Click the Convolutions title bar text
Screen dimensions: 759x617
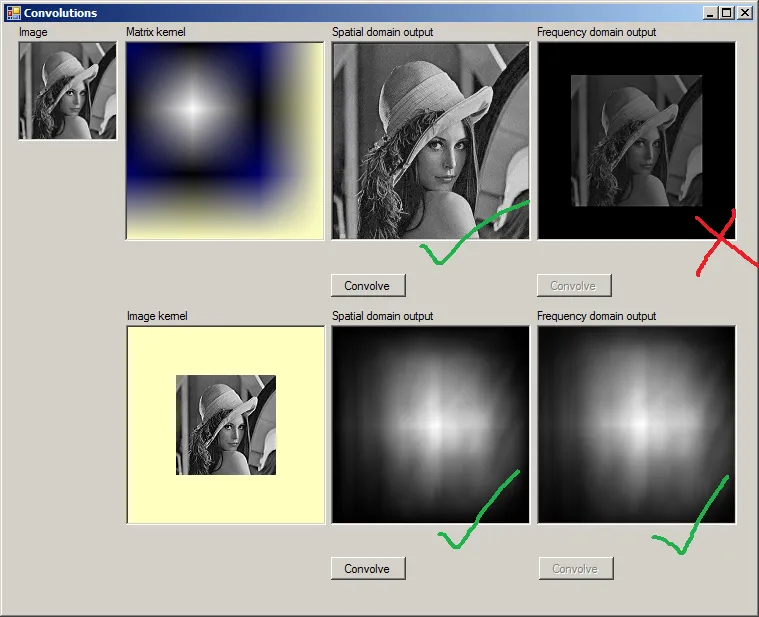[61, 13]
